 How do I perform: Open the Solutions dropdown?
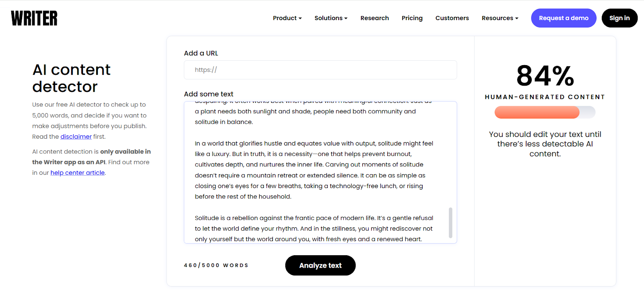pos(330,18)
